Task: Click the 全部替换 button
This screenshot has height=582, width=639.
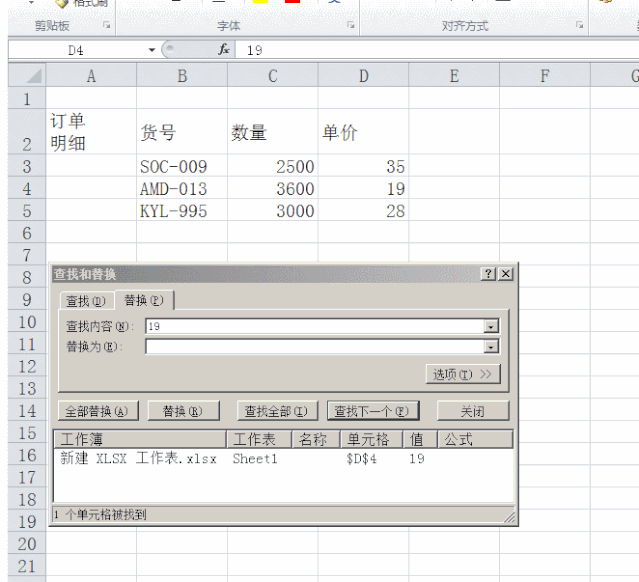Action: [98, 411]
